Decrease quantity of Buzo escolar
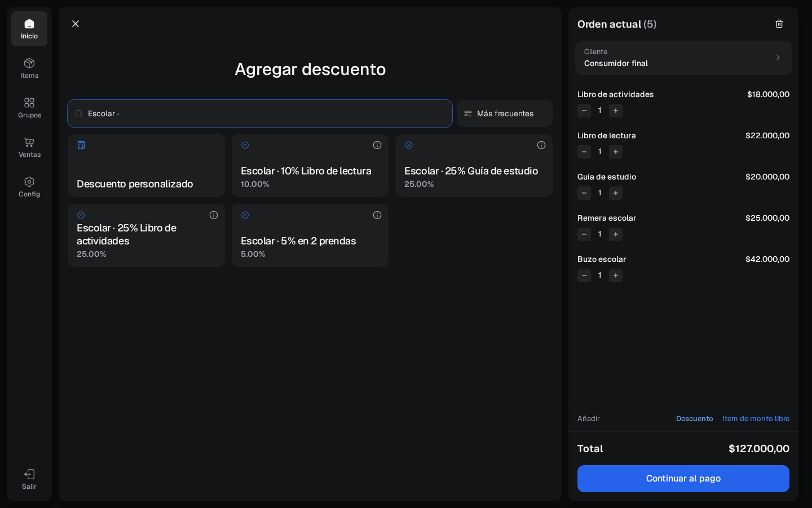The height and width of the screenshot is (508, 812). (x=584, y=275)
